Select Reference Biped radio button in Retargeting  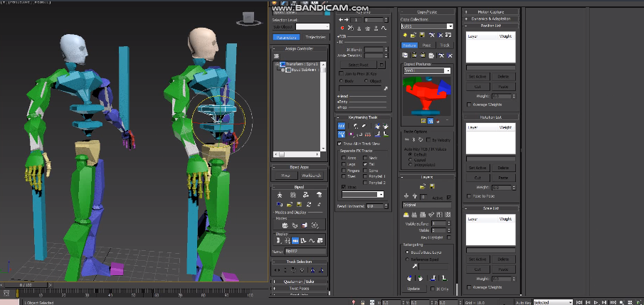coord(407,259)
